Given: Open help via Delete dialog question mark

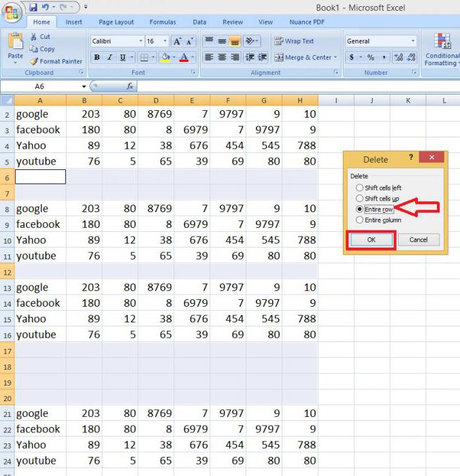Looking at the screenshot, I should click(x=411, y=158).
